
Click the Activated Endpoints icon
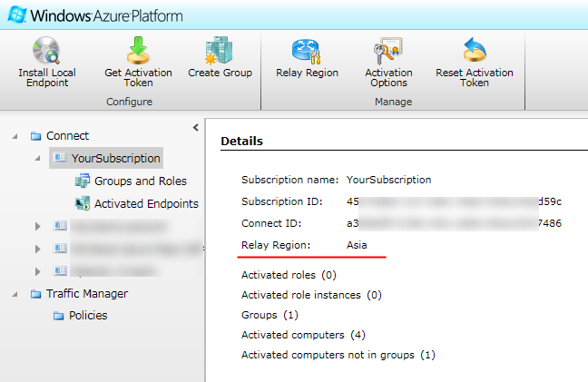83,203
